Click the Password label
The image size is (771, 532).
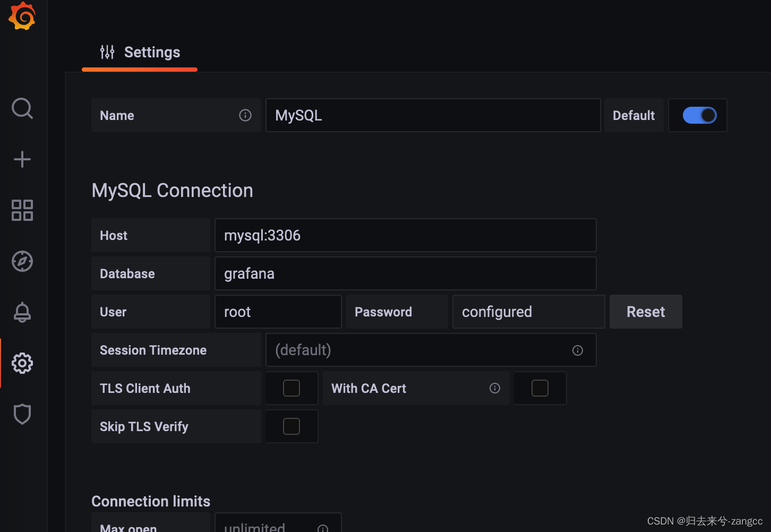pyautogui.click(x=383, y=312)
